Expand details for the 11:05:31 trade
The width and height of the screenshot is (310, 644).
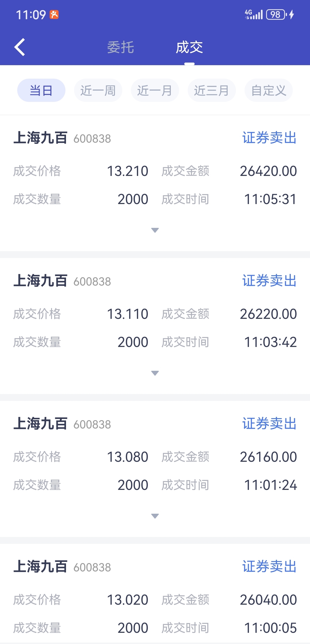tap(155, 230)
